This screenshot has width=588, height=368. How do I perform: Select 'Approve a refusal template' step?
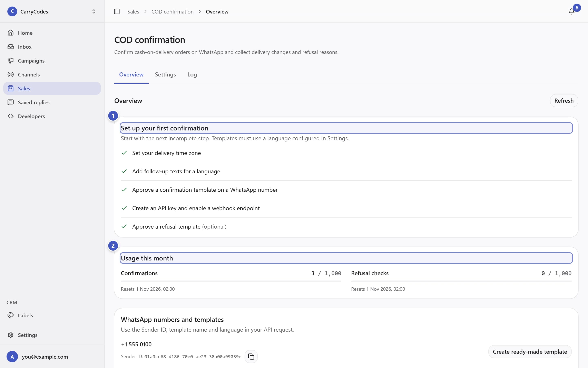coord(346,226)
